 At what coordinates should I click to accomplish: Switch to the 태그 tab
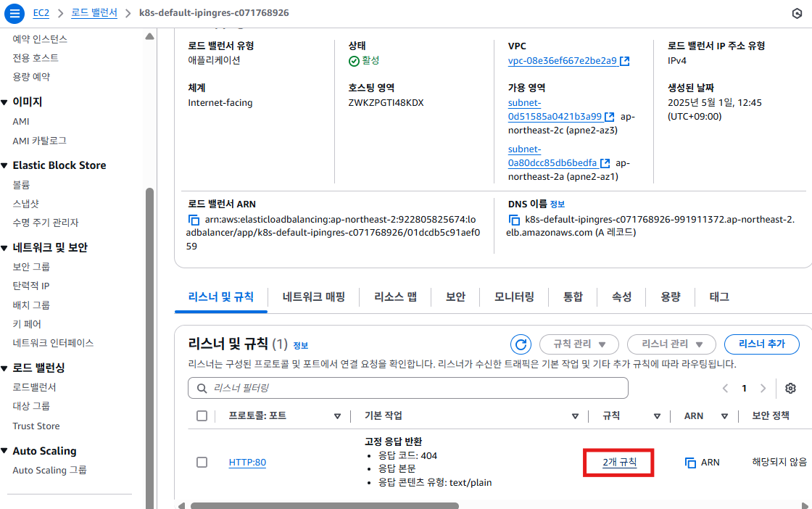[x=718, y=297]
